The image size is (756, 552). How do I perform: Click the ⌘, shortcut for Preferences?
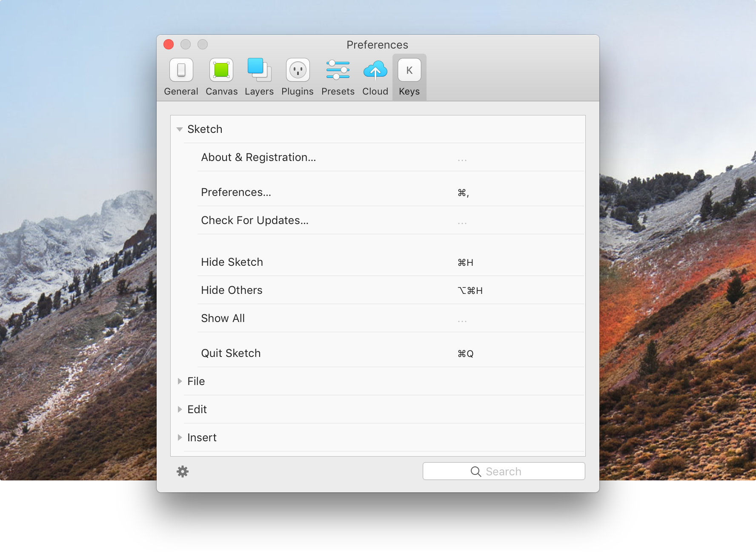[x=463, y=193]
